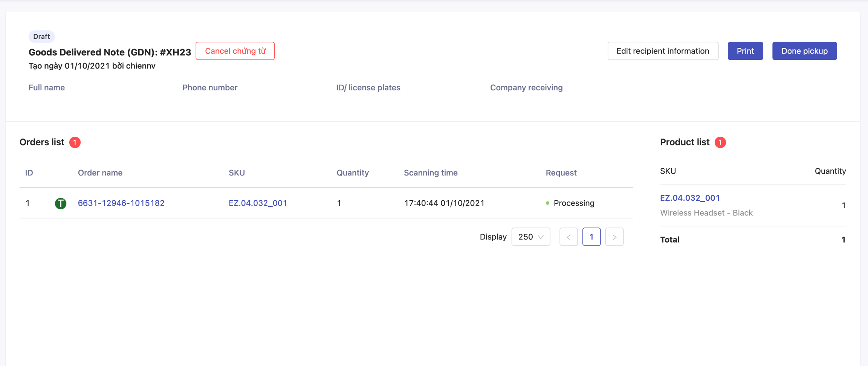The width and height of the screenshot is (868, 366).
Task: Click the Goods Delivered Note #XH23 title
Action: pyautogui.click(x=110, y=52)
